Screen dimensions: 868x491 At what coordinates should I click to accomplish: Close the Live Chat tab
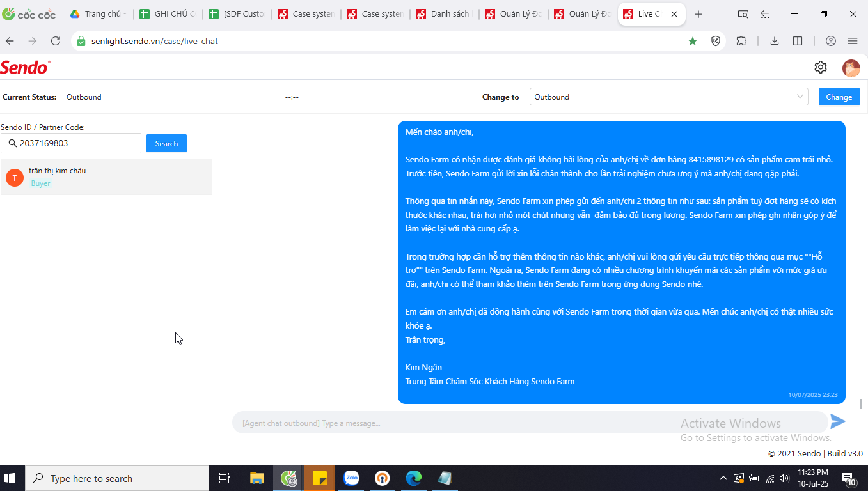pos(674,14)
